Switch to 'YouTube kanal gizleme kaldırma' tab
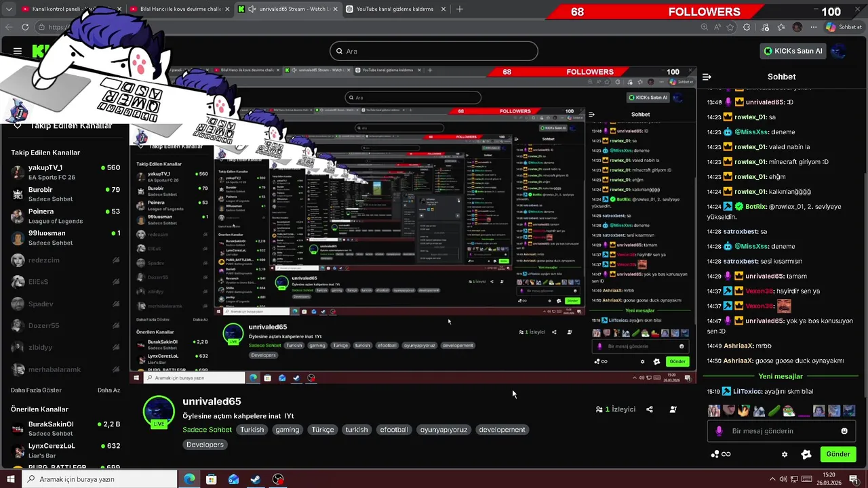Viewport: 868px width, 488px height. (395, 9)
